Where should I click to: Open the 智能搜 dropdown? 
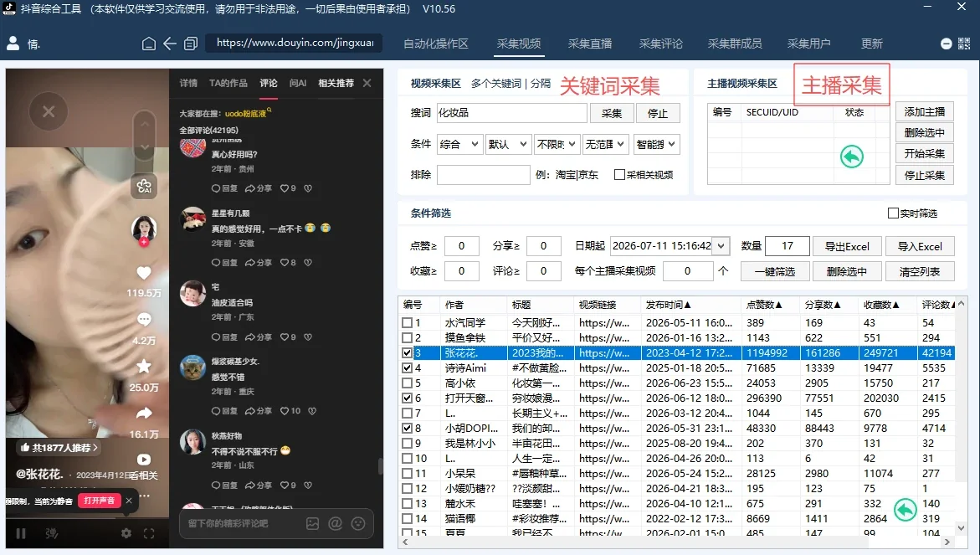[x=656, y=144]
